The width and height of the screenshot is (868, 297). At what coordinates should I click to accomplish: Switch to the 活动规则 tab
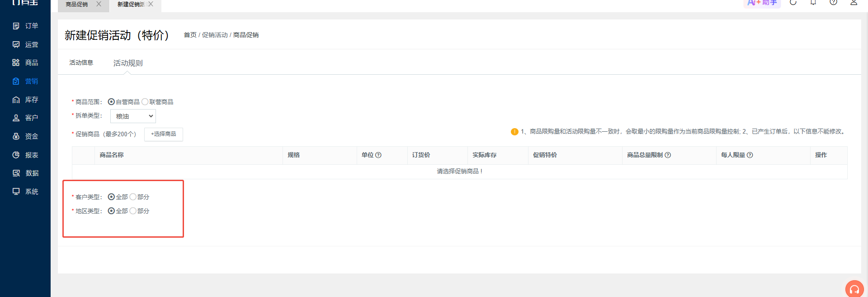point(128,63)
